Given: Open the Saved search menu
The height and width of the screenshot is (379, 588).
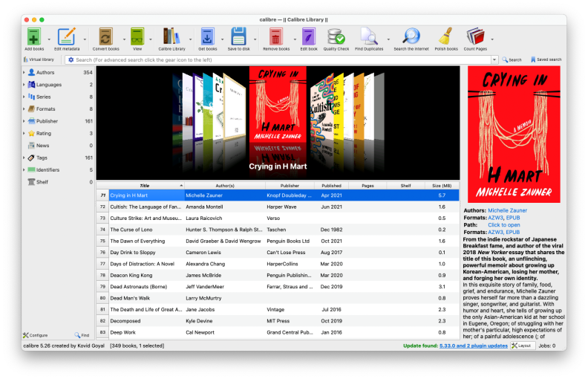Looking at the screenshot, I should tap(546, 59).
